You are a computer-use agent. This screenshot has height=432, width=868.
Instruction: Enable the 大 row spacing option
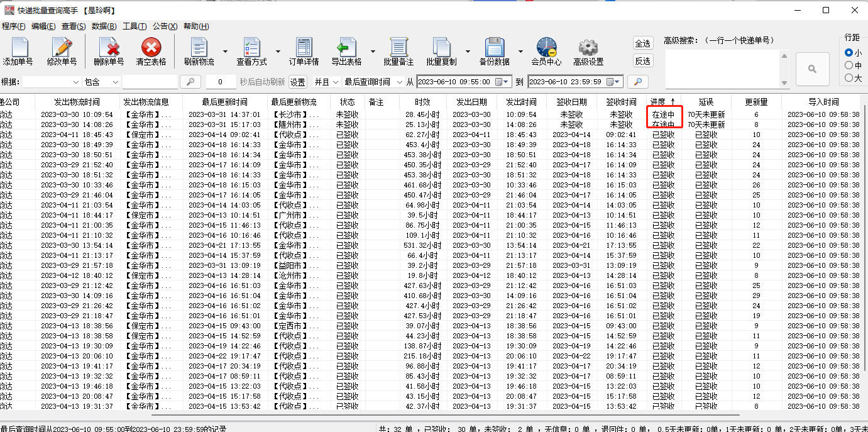(849, 77)
